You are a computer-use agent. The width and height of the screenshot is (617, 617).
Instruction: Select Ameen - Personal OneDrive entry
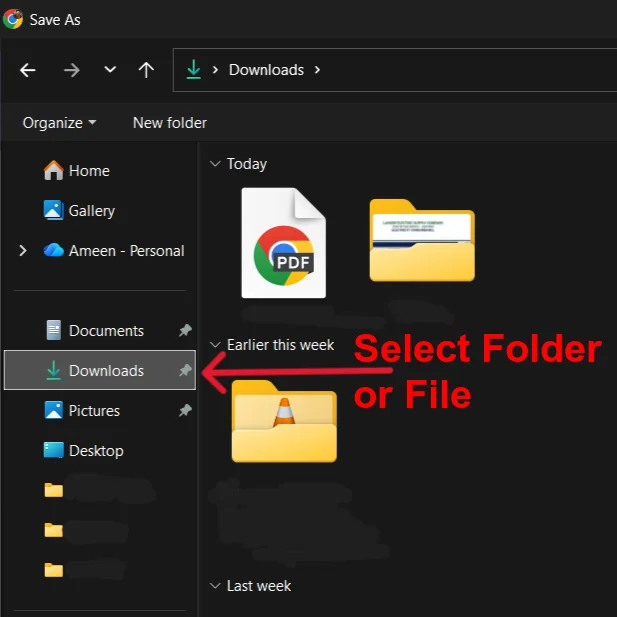point(114,251)
